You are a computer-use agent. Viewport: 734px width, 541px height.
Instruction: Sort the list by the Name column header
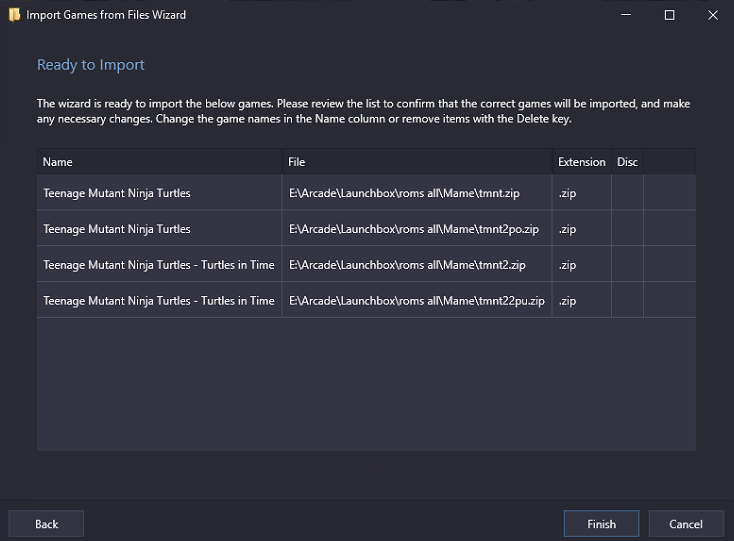(160, 162)
